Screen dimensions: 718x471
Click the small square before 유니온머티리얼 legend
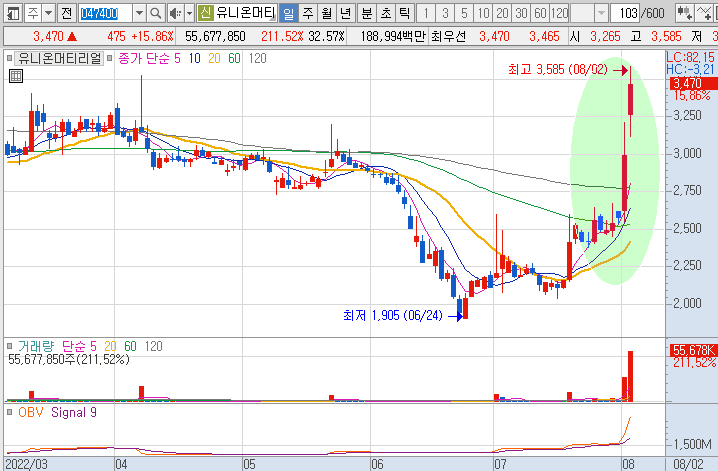click(x=10, y=58)
